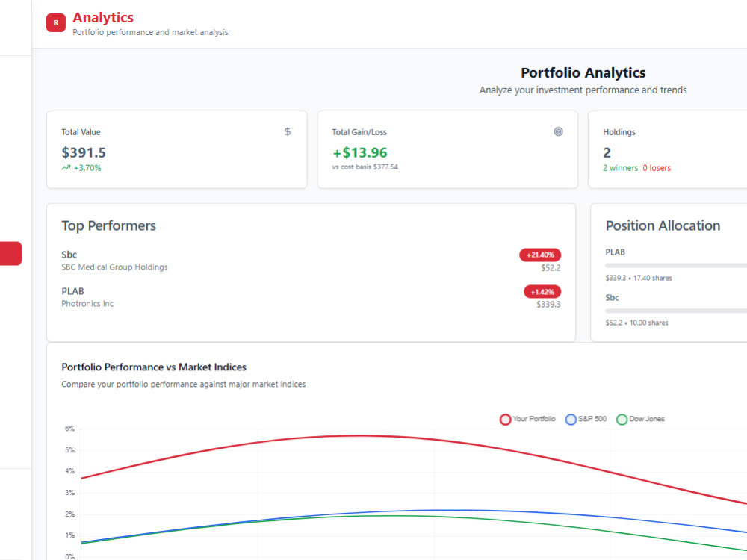Click the Analytics page title
Image resolution: width=747 pixels, height=560 pixels.
click(103, 18)
